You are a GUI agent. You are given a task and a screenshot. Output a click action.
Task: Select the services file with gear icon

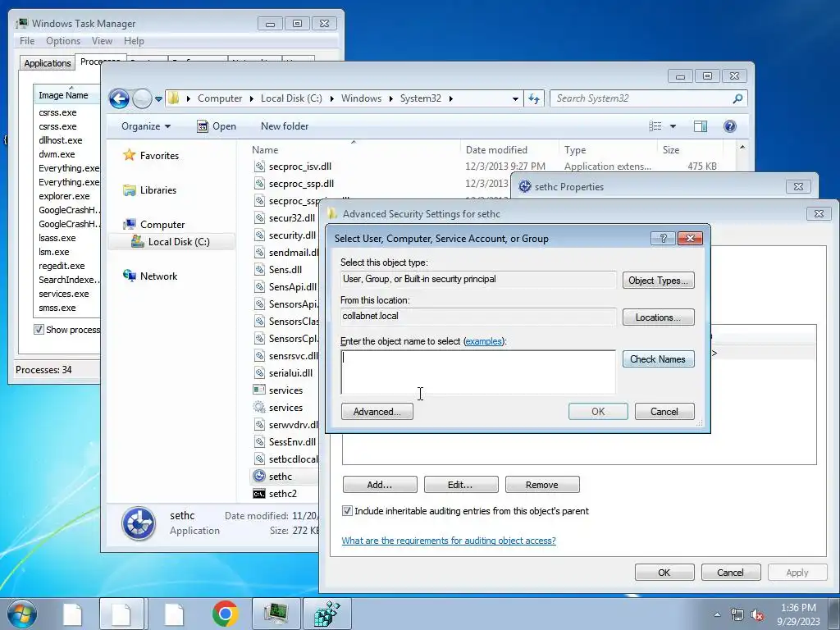(x=259, y=407)
